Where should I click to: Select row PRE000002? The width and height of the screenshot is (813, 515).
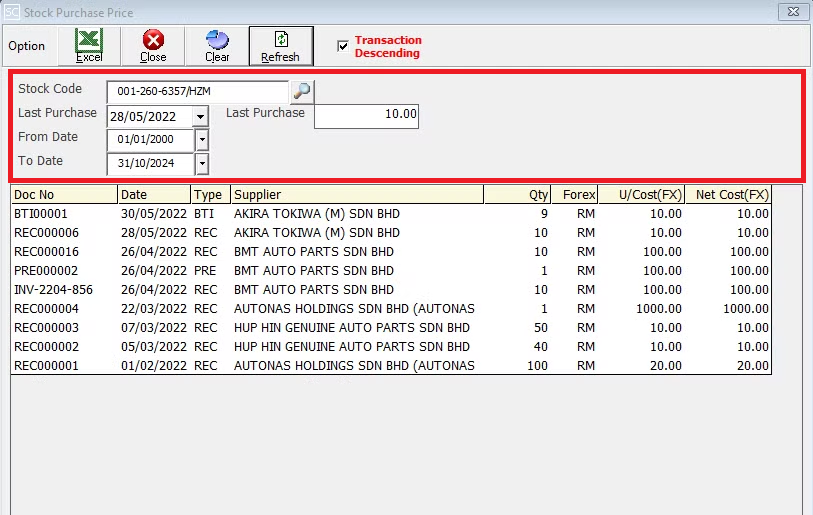[x=391, y=271]
